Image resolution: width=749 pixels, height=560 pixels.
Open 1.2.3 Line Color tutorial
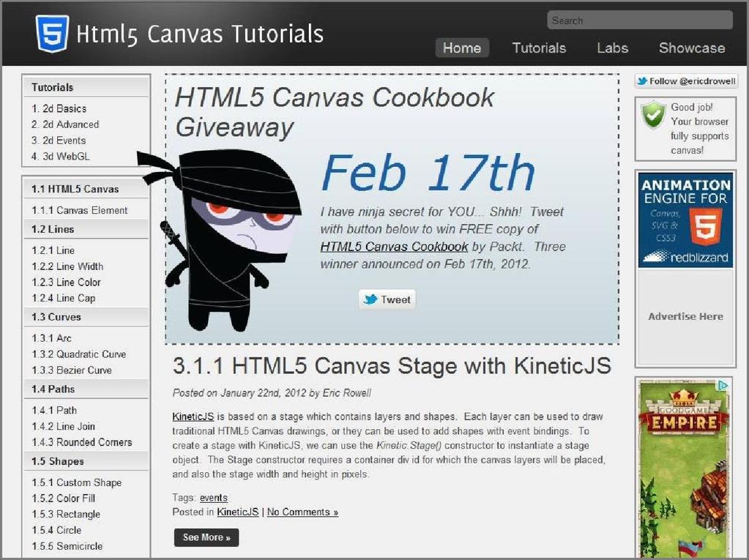(66, 282)
